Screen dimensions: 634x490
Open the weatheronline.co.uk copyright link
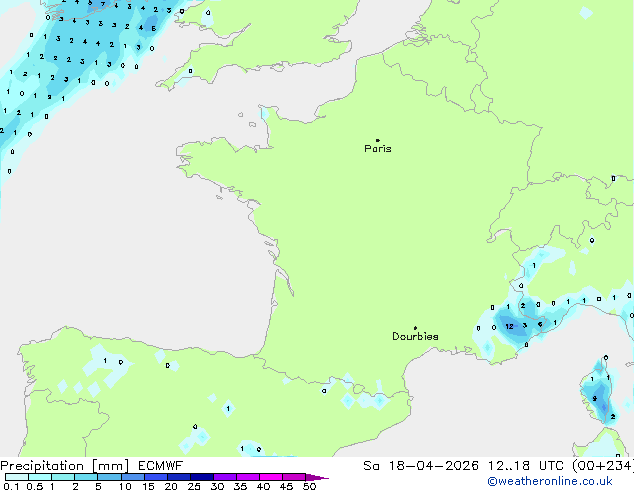tap(550, 481)
